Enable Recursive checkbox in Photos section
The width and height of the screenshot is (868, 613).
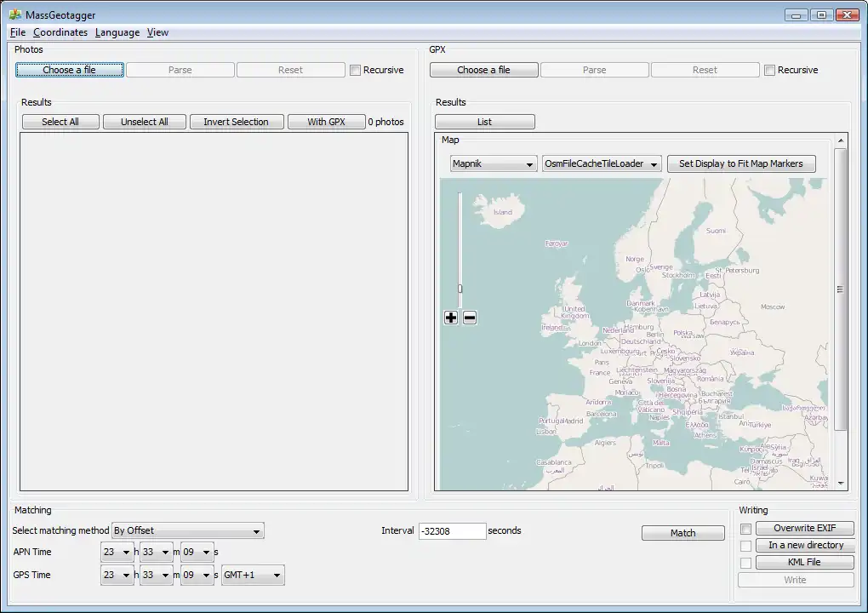click(x=356, y=70)
